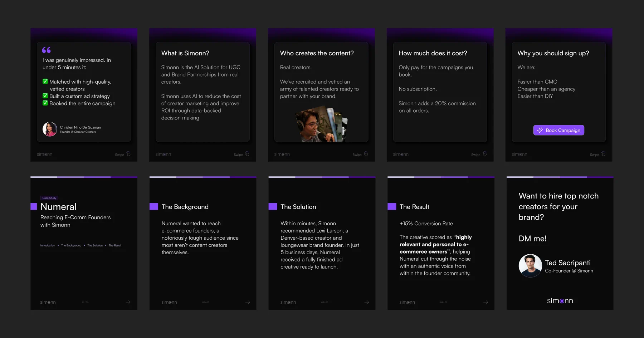Click the next arrow on "The Background" card

click(x=248, y=302)
